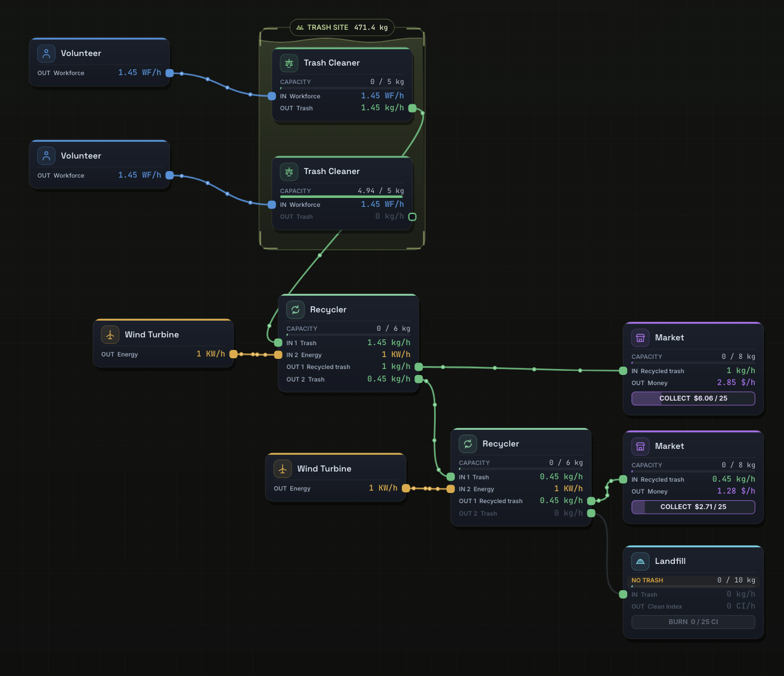Select the Trash Site 471.4 kg label
The height and width of the screenshot is (676, 784).
click(342, 27)
